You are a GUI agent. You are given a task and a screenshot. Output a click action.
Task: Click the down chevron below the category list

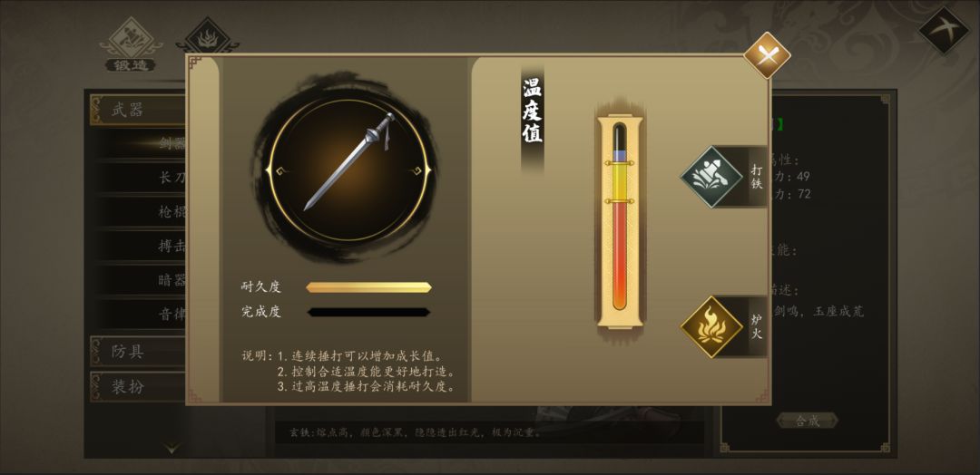click(172, 448)
